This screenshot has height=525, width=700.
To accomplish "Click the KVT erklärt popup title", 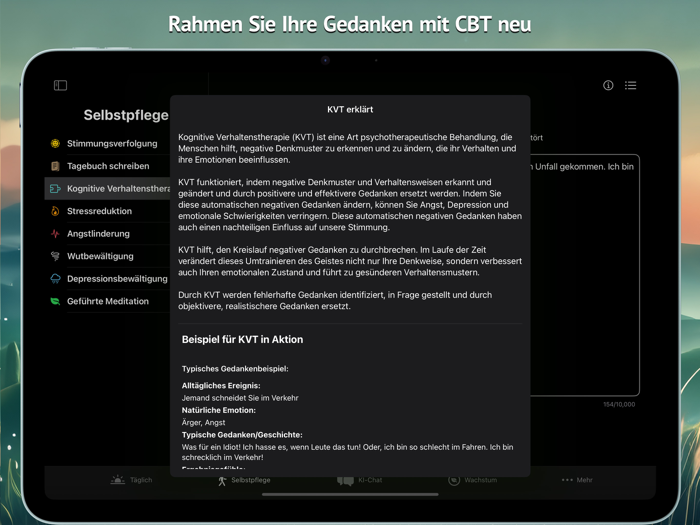I will 350,109.
